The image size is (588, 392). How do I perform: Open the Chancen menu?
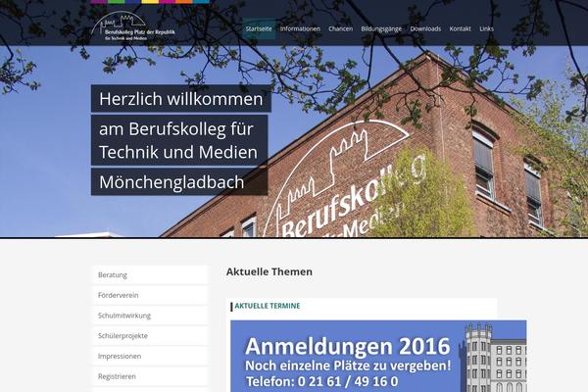pos(340,28)
